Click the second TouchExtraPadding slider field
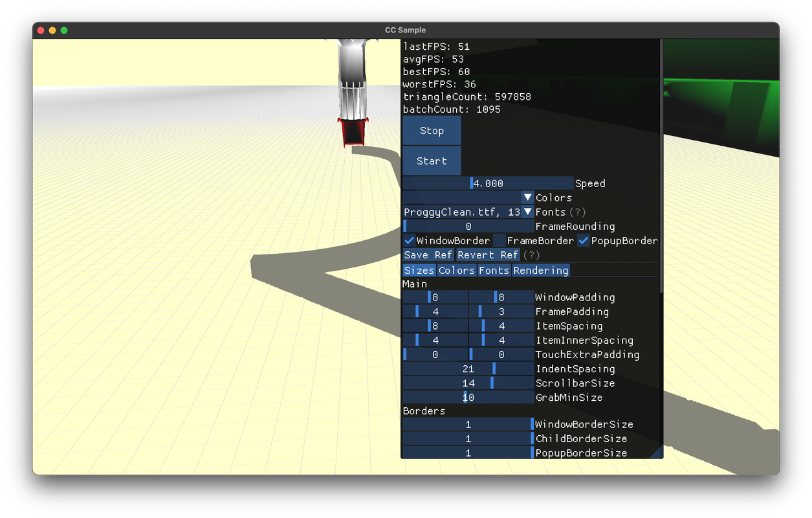Image resolution: width=812 pixels, height=518 pixels. pos(501,354)
